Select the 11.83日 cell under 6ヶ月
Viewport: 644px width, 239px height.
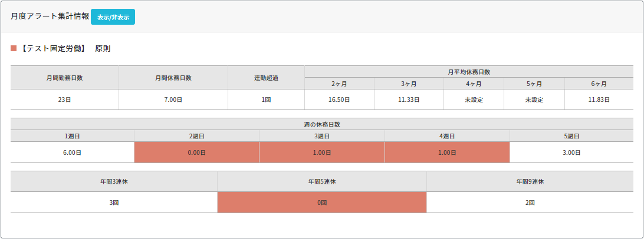point(599,99)
